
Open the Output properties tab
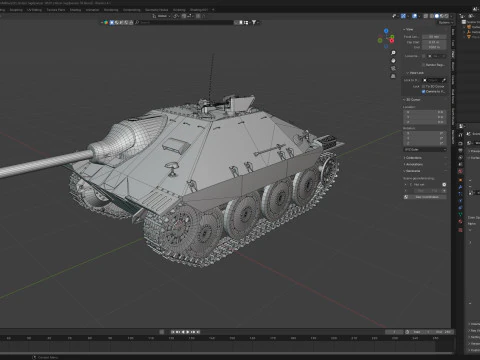tap(460, 150)
